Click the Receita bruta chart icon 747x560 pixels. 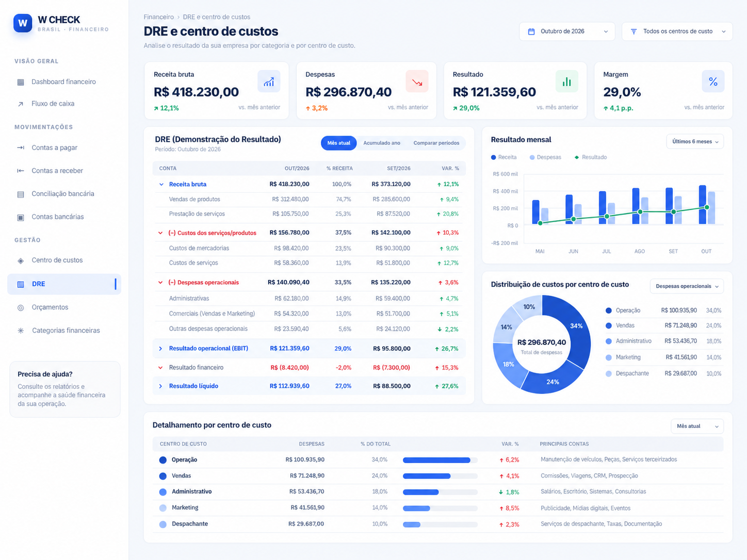pos(269,81)
